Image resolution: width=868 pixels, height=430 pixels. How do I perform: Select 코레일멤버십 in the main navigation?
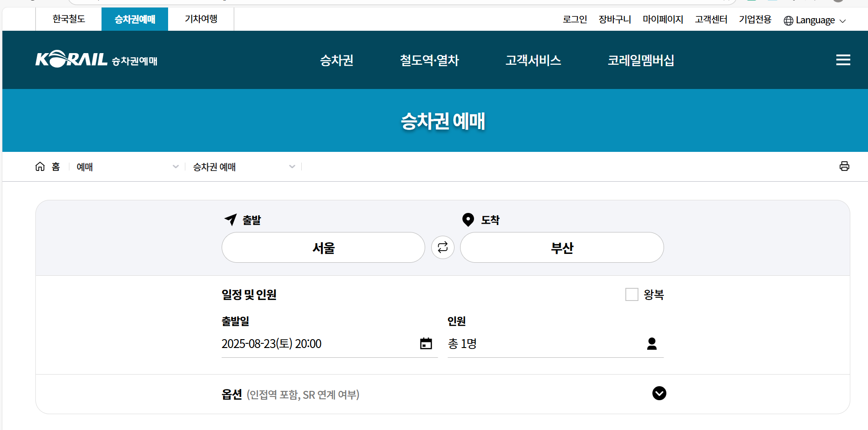pos(641,60)
